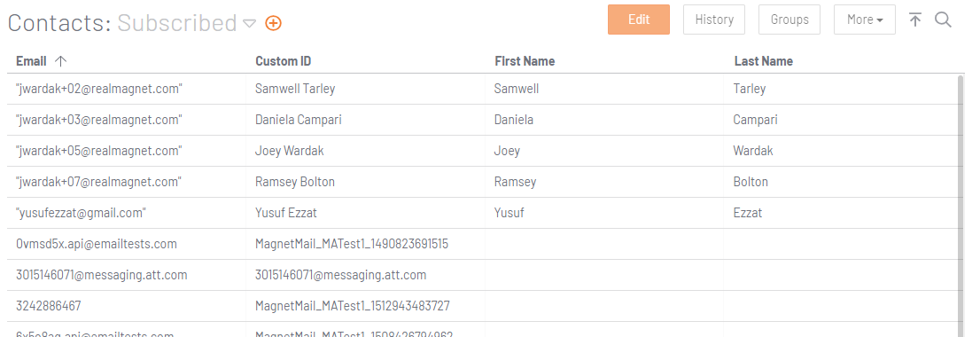
Task: Sort by First Name column header
Action: 525,60
